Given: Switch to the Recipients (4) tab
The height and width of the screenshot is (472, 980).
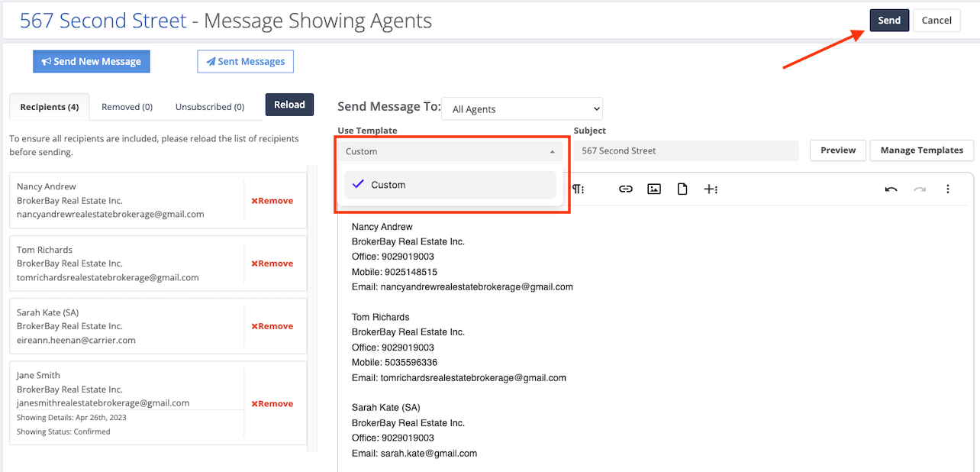Looking at the screenshot, I should point(50,107).
